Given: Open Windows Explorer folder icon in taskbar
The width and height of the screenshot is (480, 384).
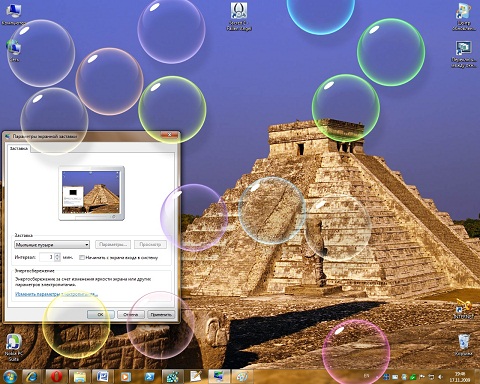Looking at the screenshot, I should [80, 377].
